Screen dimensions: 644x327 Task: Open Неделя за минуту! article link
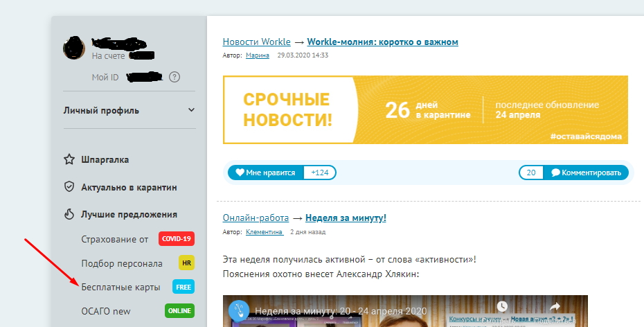pyautogui.click(x=346, y=218)
